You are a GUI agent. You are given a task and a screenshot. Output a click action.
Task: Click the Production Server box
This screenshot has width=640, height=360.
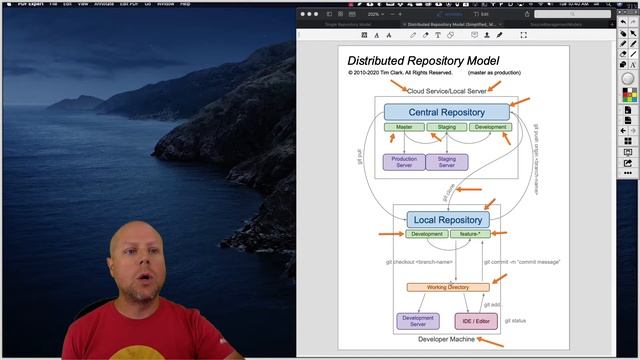click(x=404, y=162)
